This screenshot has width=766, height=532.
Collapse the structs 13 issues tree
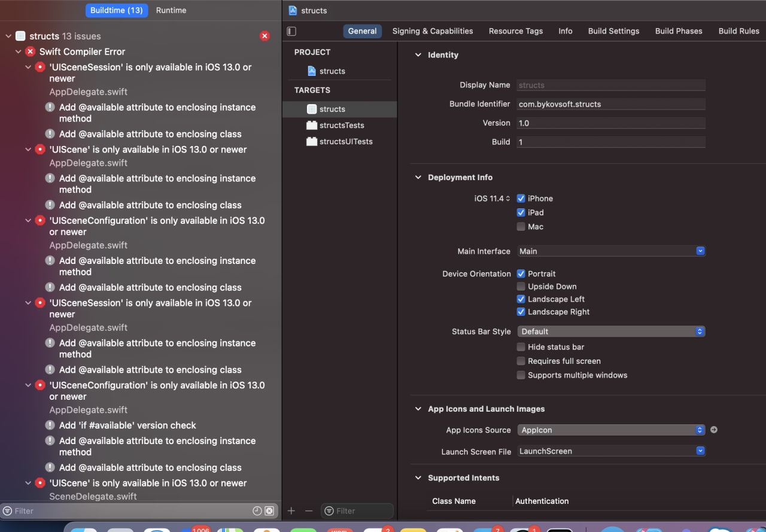[8, 36]
